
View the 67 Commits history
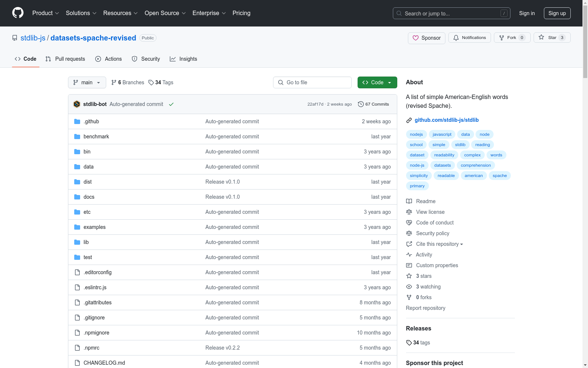click(373, 104)
